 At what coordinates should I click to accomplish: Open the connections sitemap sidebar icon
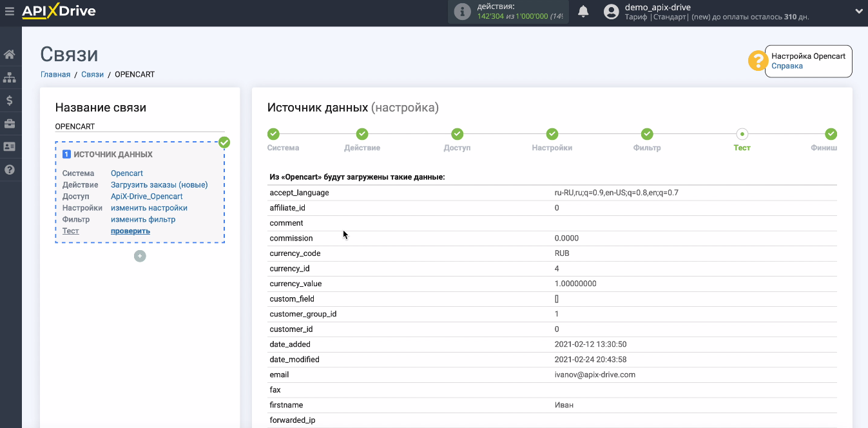coord(10,77)
